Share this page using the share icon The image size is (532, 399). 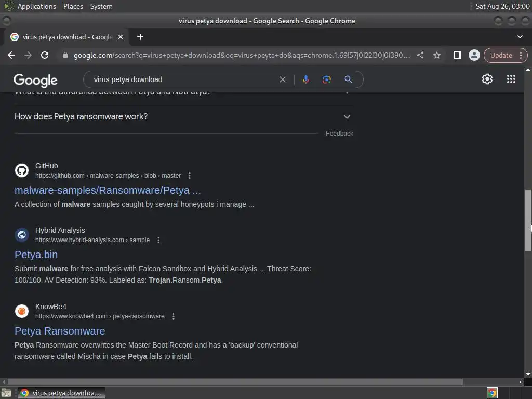pyautogui.click(x=420, y=55)
